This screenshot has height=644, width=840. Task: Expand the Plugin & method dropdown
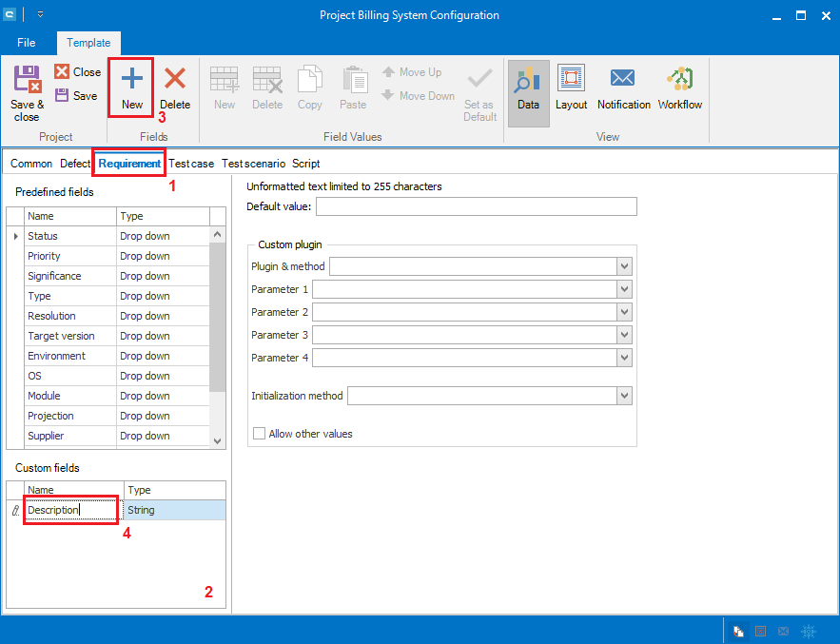(x=624, y=266)
